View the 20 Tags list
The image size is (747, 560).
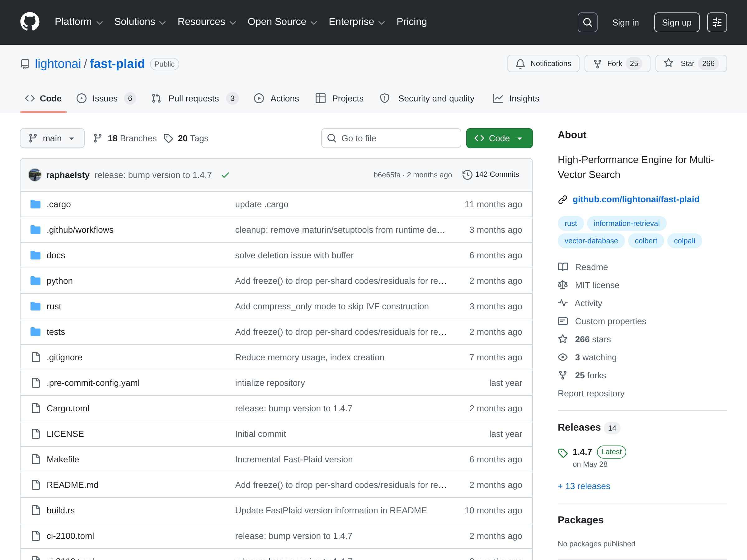pyautogui.click(x=186, y=138)
